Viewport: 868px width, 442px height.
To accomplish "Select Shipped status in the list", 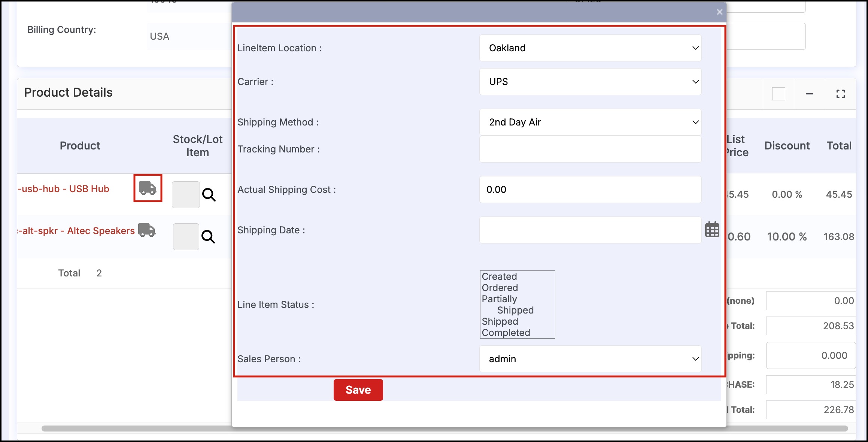I will click(500, 321).
